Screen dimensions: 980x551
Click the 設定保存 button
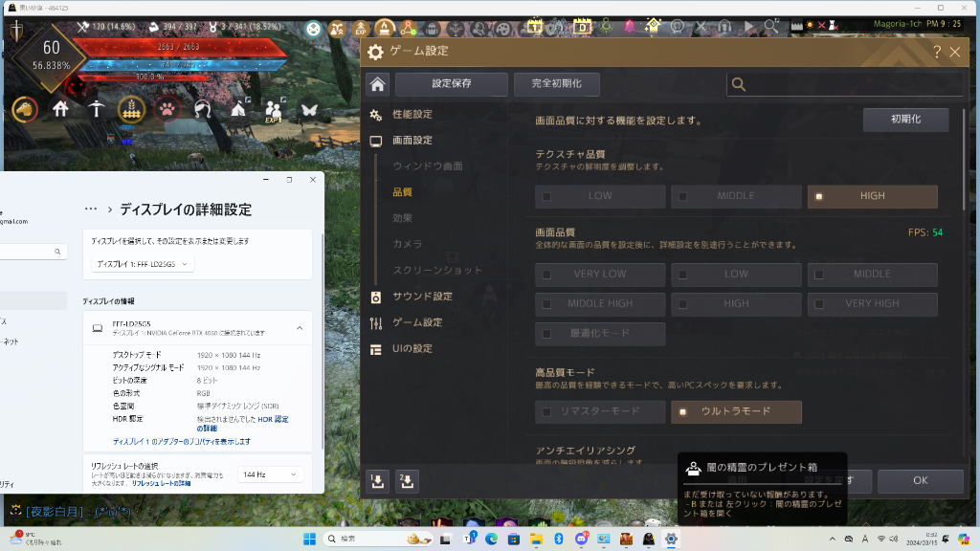[x=452, y=84]
